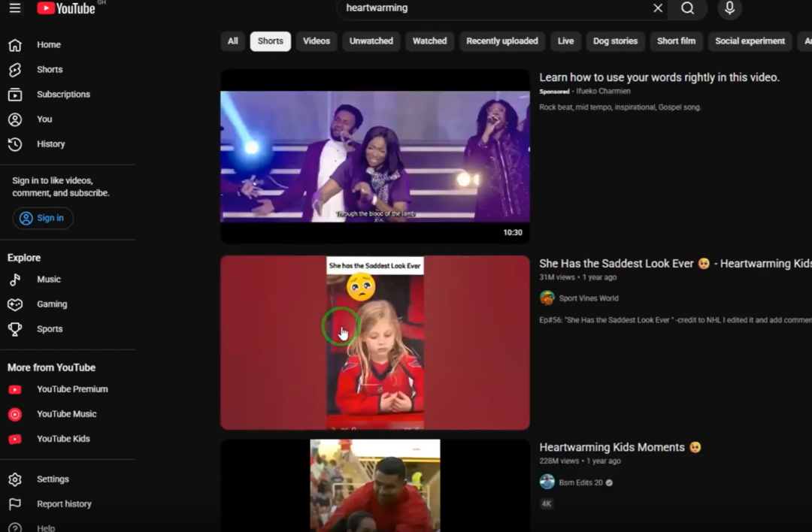The height and width of the screenshot is (532, 812).
Task: Click the magnifying glass search button
Action: (x=687, y=8)
